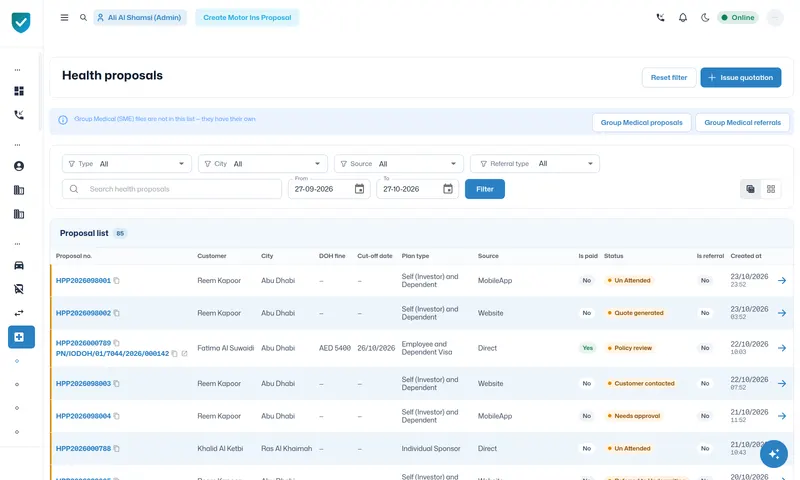Click the Status column header
Image resolution: width=800 pixels, height=480 pixels.
[613, 256]
